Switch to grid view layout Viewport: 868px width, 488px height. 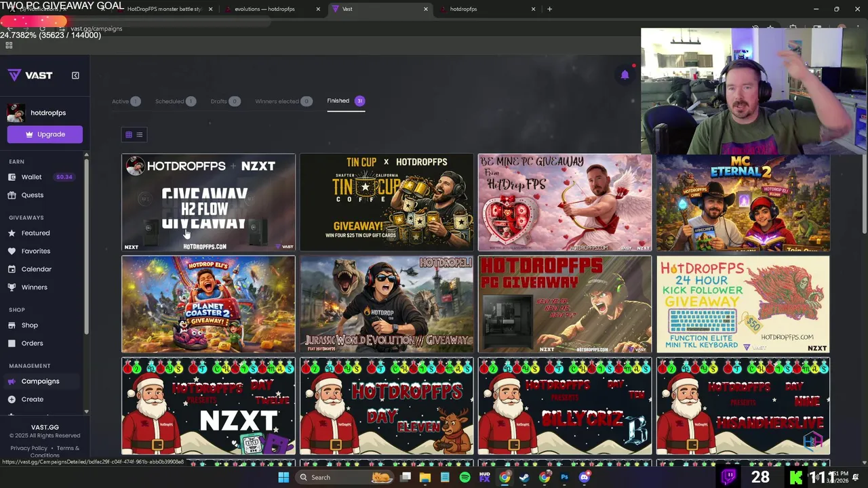(129, 134)
